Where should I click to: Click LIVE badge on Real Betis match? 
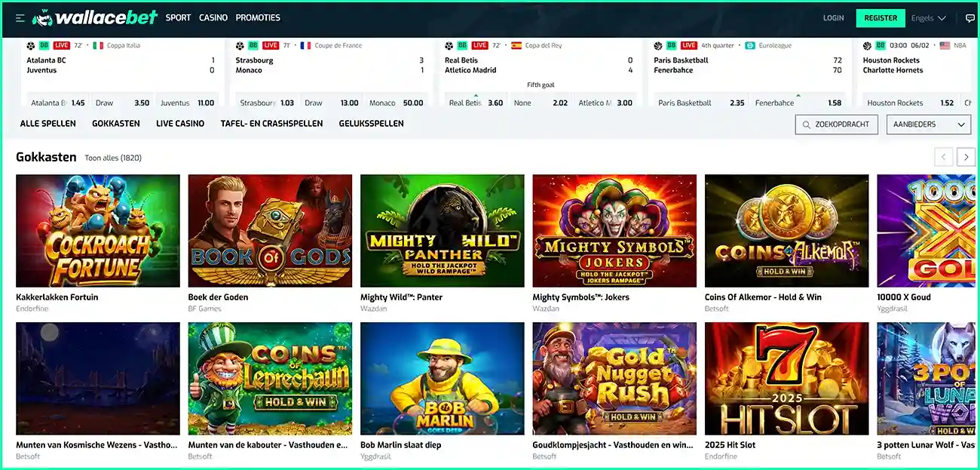(480, 45)
